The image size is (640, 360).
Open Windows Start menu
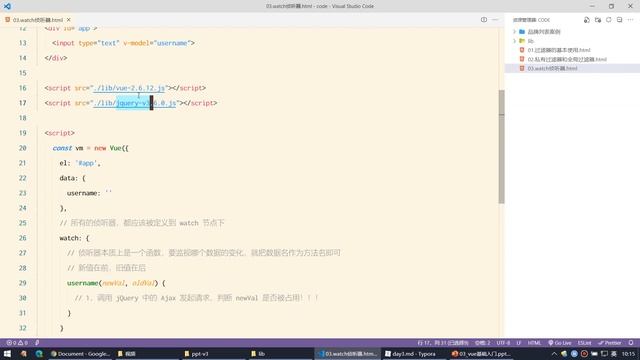point(7,354)
